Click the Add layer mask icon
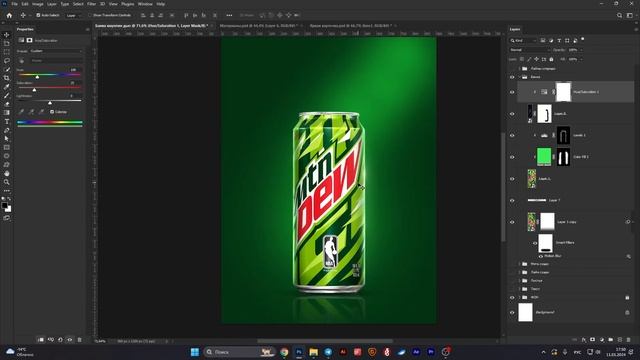The height and width of the screenshot is (360, 640). (593, 340)
